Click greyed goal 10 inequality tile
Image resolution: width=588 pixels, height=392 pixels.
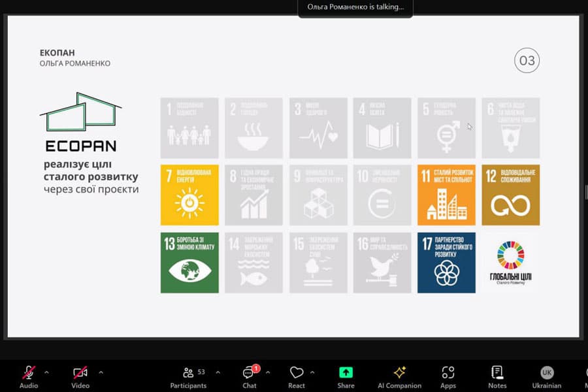click(x=382, y=195)
